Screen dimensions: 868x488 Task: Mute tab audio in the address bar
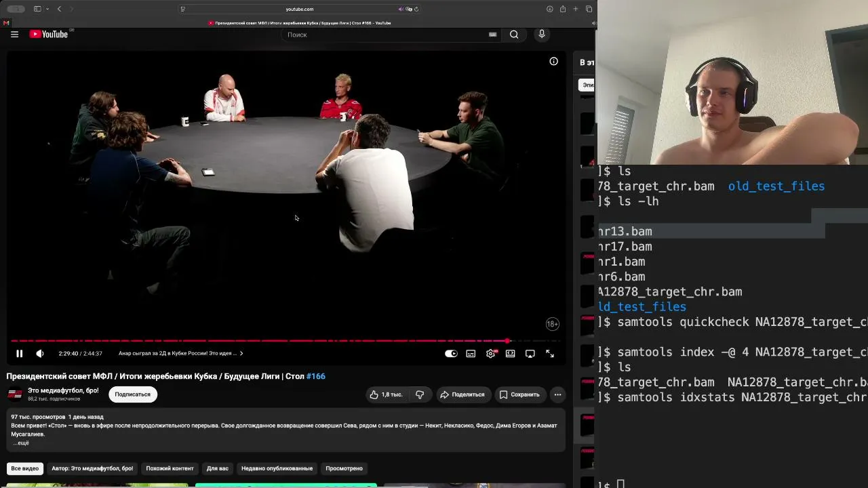click(401, 9)
